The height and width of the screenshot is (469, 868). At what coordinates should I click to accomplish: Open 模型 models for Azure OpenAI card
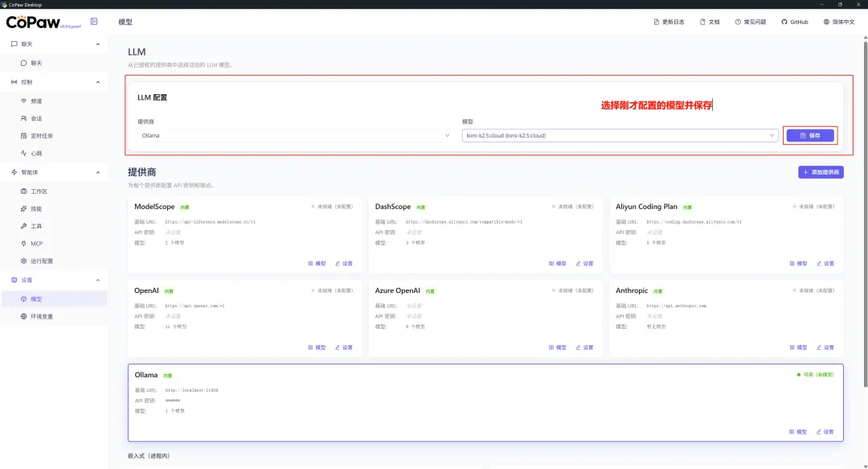[558, 348]
